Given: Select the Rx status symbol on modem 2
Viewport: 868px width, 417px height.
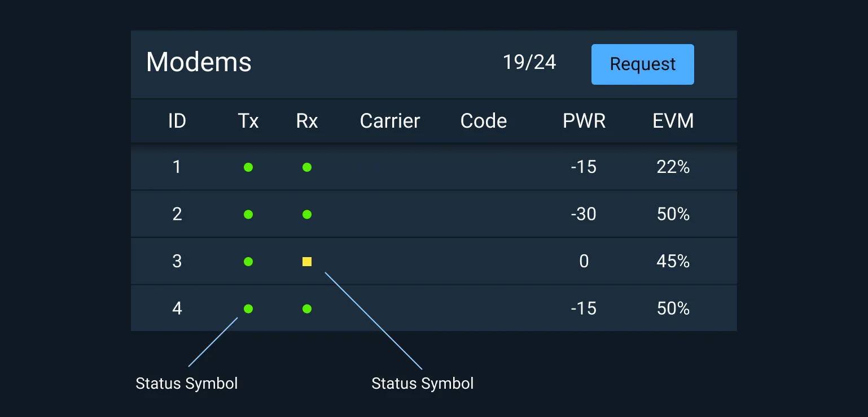Looking at the screenshot, I should pyautogui.click(x=306, y=214).
